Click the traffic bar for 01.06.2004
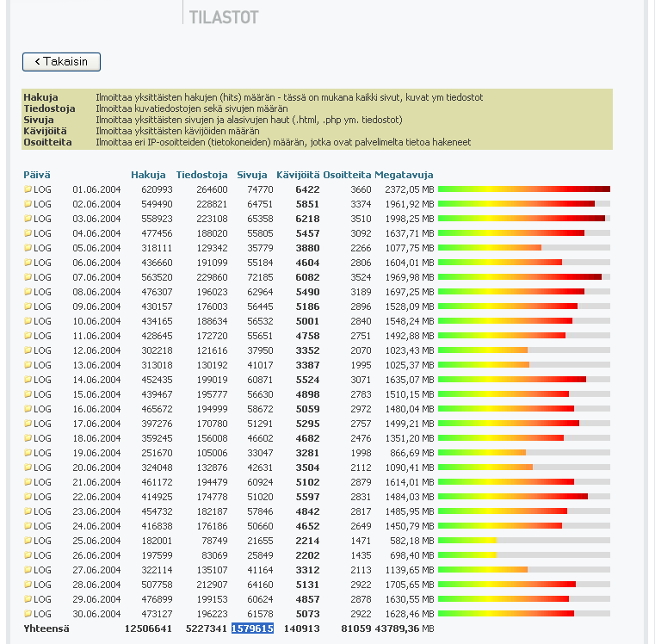655x644 pixels. [524, 189]
